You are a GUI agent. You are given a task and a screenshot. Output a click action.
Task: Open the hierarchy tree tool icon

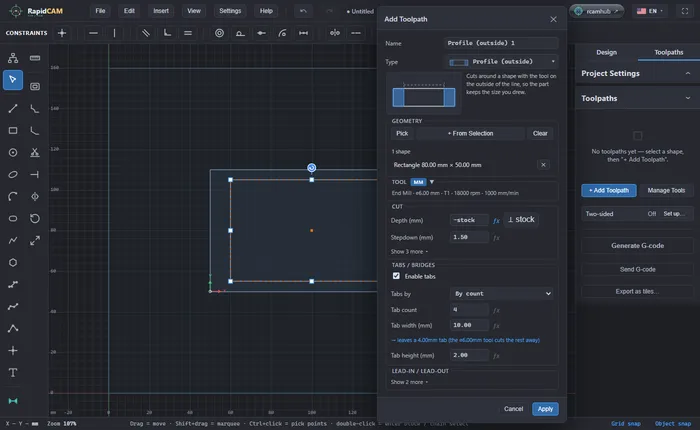(13, 58)
